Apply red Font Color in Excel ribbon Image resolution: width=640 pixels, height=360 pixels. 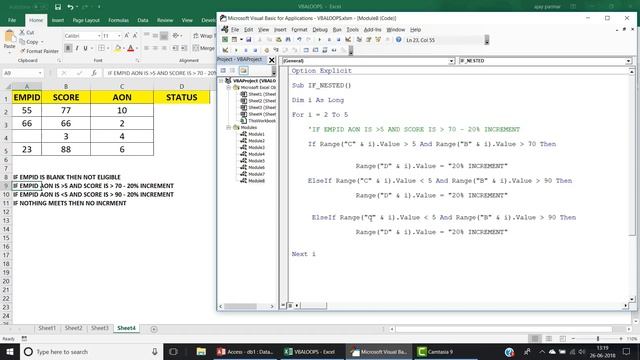tap(131, 48)
